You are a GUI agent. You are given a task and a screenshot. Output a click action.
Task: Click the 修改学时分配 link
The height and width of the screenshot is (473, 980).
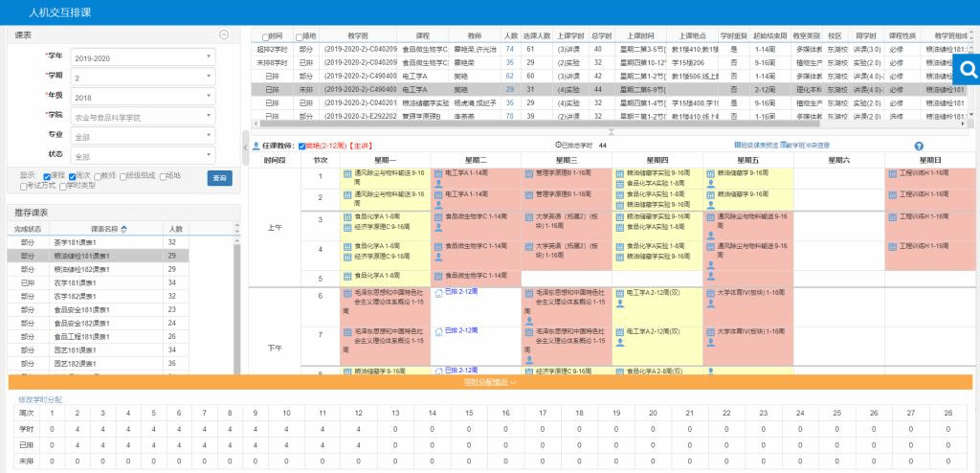pos(40,399)
